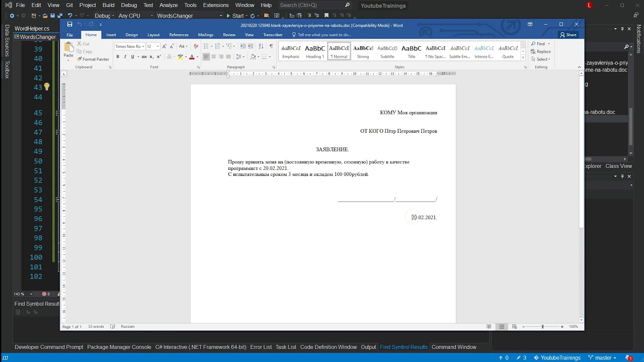This screenshot has width=644, height=362.
Task: Switch to the Design ribbon tab
Action: coord(132,35)
